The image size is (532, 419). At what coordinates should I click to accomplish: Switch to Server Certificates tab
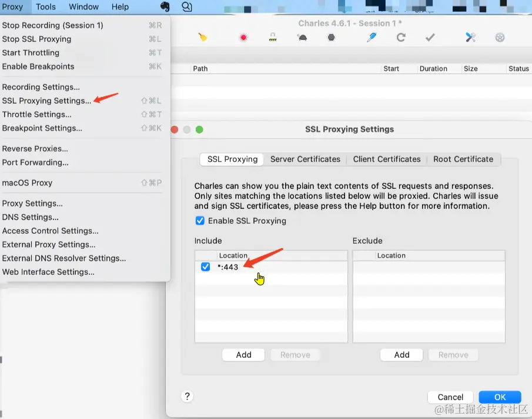coord(305,159)
